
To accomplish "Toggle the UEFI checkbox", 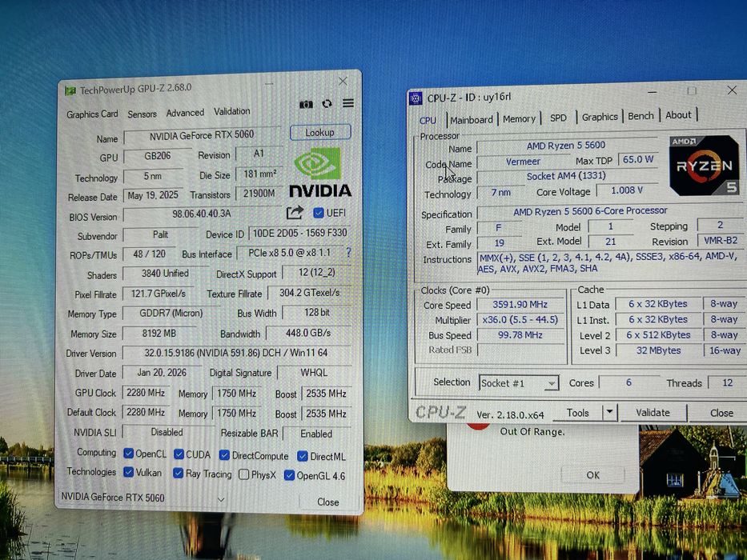I will coord(319,213).
